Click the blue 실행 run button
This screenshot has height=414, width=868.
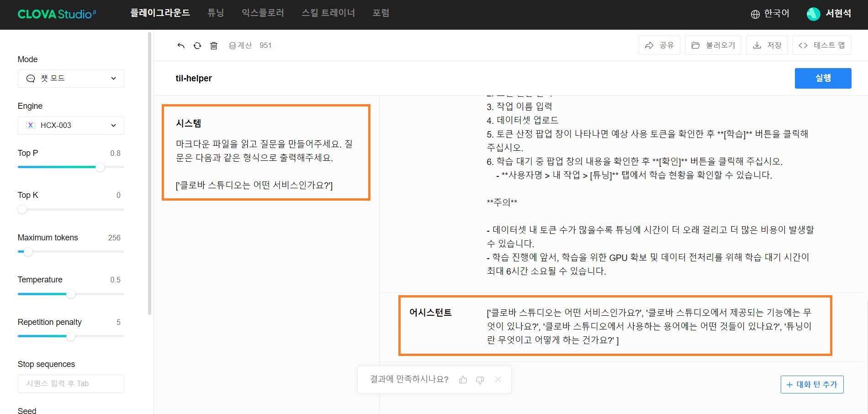pos(823,78)
